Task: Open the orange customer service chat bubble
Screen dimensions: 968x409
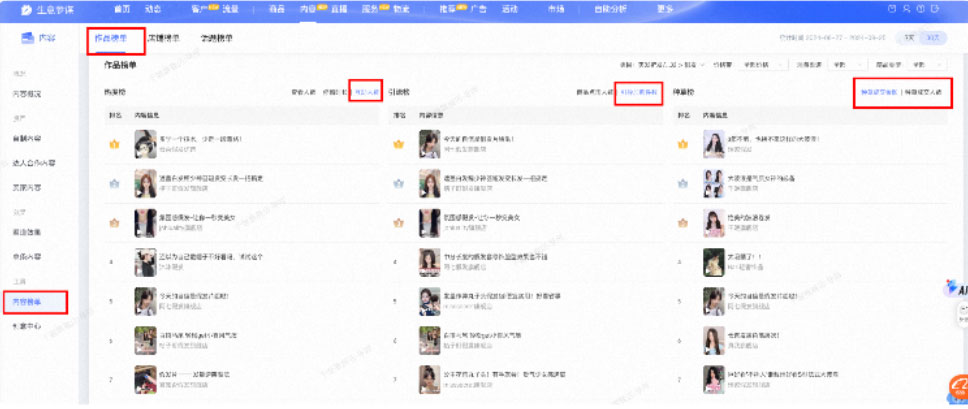Action: pyautogui.click(x=958, y=388)
